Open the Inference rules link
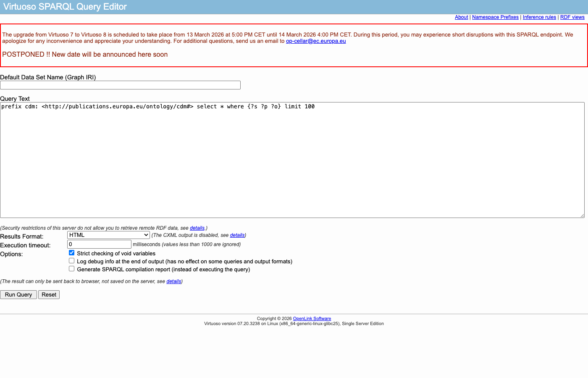Viewport: 588px width, 378px height. 539,17
